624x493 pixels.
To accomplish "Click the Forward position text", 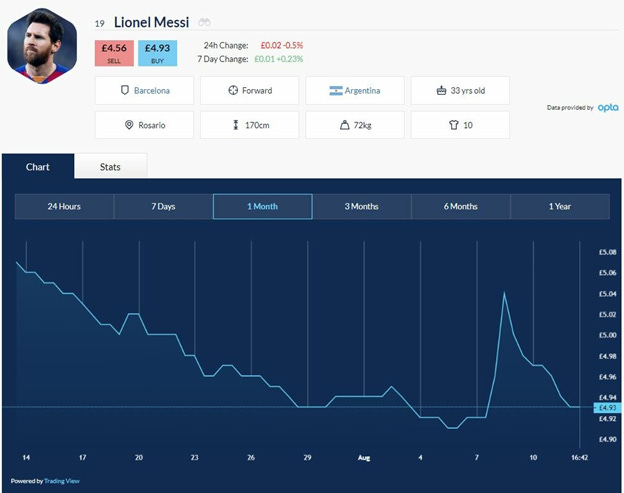I will [257, 91].
